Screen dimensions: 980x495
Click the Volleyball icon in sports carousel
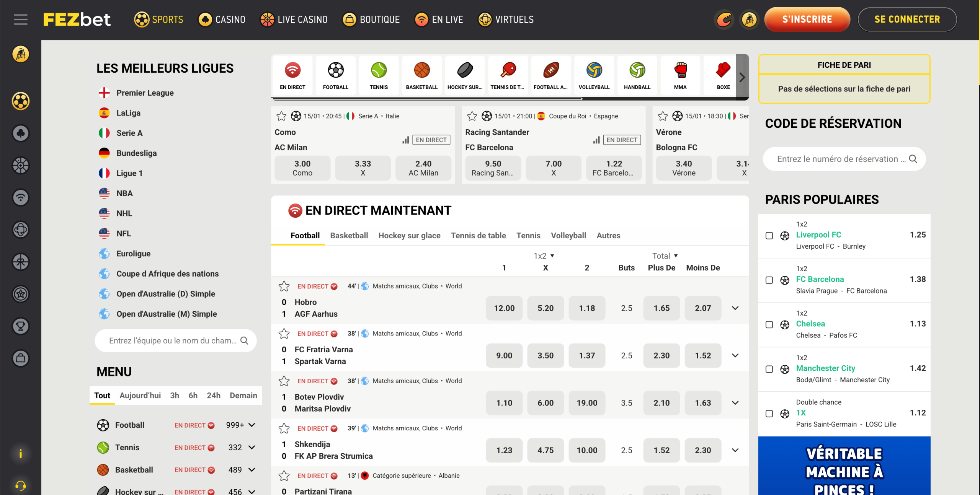(594, 75)
